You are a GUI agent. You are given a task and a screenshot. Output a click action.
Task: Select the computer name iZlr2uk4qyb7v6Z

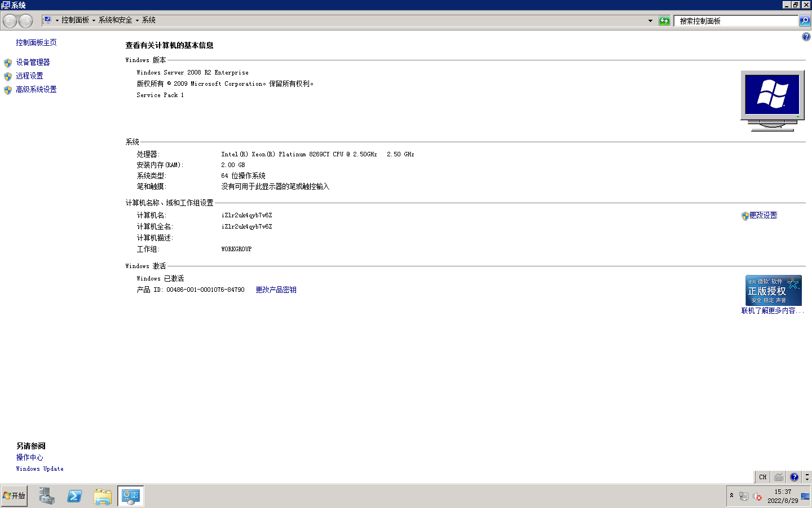[246, 215]
